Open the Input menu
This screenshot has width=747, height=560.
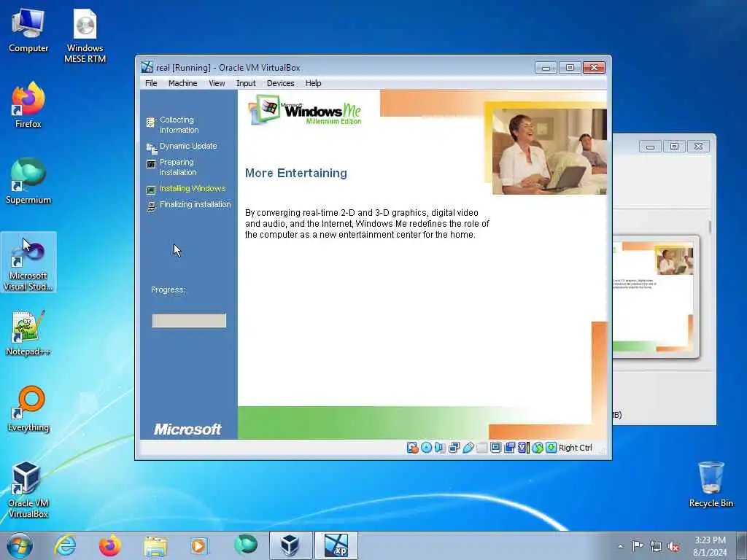(246, 83)
